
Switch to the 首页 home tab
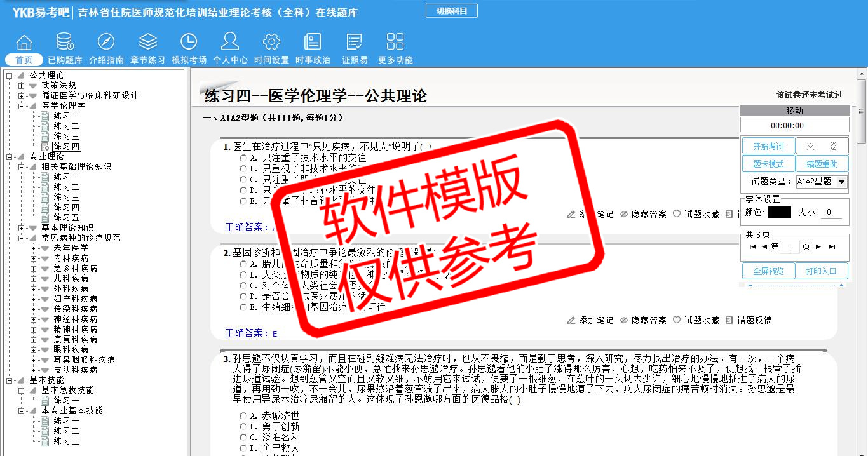click(x=24, y=60)
